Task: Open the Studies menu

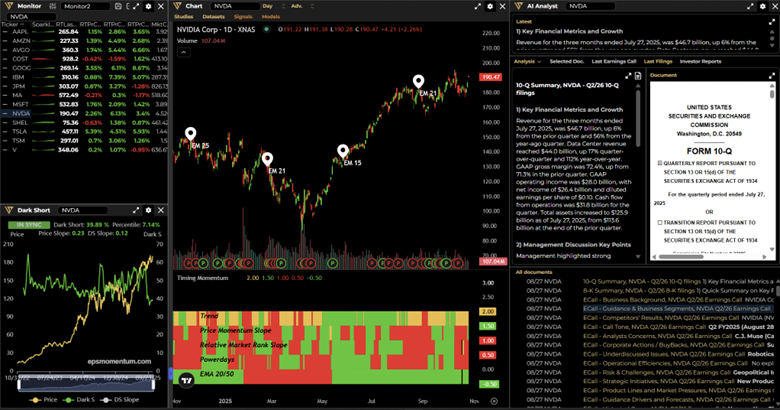Action: pos(184,17)
